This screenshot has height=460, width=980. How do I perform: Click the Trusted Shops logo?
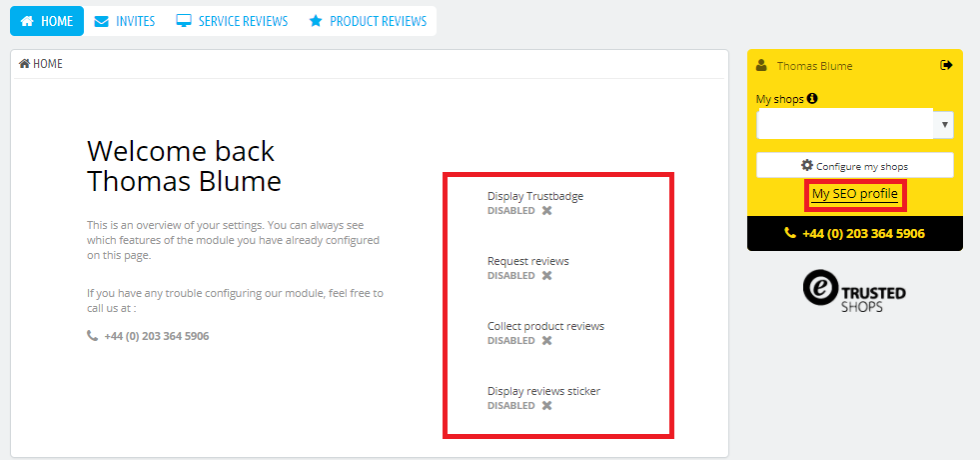point(854,291)
